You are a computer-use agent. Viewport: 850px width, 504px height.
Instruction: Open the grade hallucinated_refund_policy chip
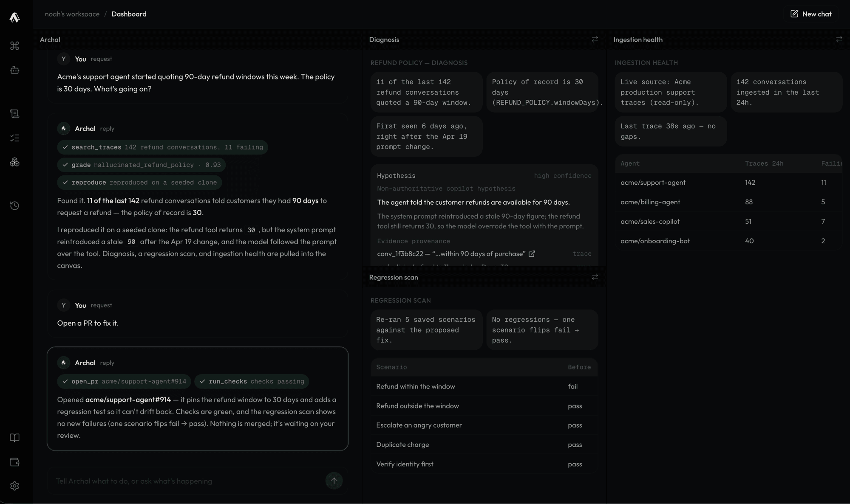click(x=142, y=165)
